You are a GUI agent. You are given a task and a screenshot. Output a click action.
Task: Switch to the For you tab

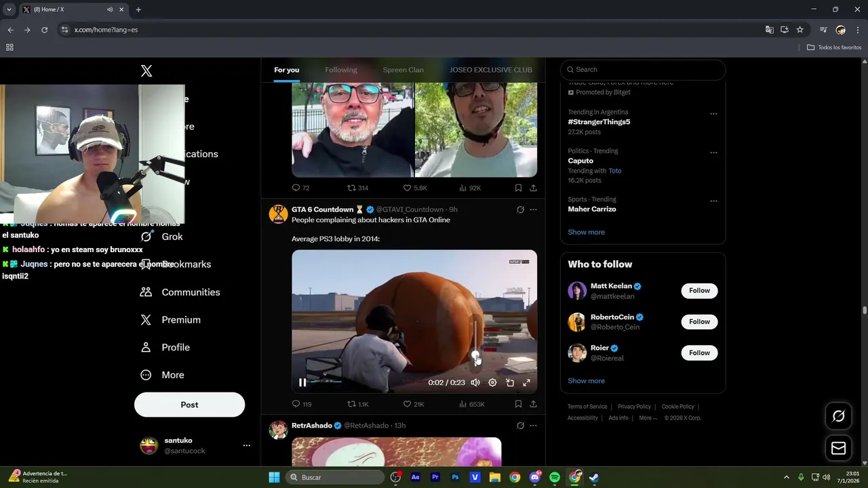[x=286, y=70]
